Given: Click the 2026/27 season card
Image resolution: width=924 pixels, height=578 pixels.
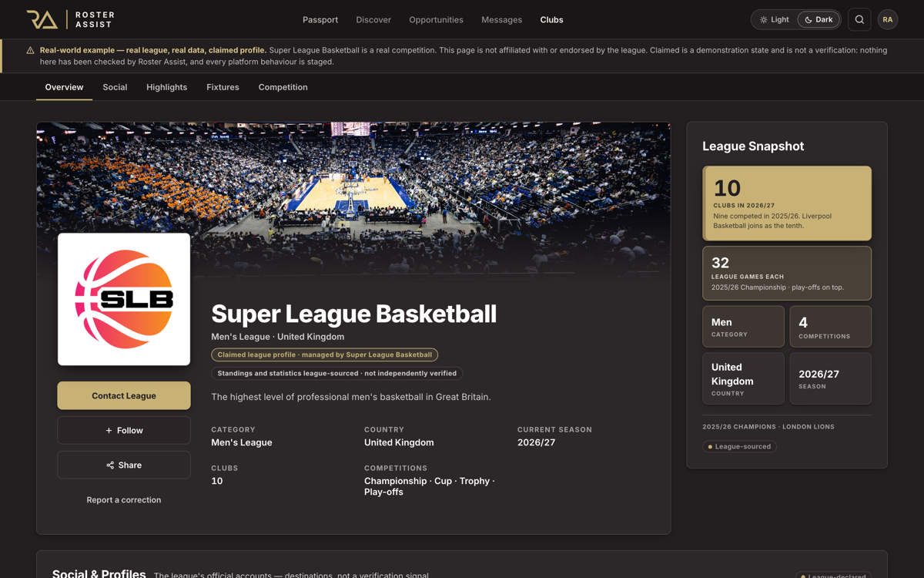Looking at the screenshot, I should coord(831,378).
